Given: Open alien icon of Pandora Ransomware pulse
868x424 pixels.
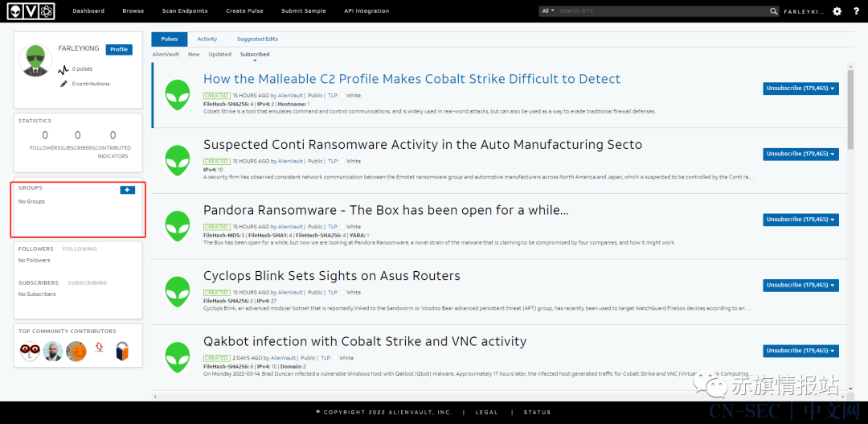Looking at the screenshot, I should (178, 226).
